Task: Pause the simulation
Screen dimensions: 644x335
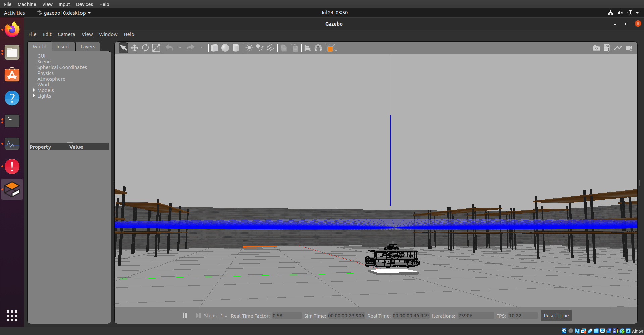Action: click(185, 316)
